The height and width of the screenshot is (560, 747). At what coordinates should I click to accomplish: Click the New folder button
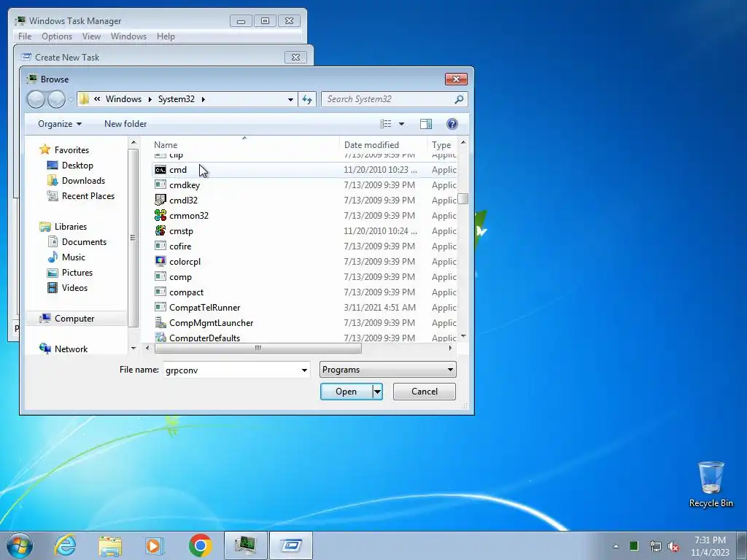coord(125,124)
